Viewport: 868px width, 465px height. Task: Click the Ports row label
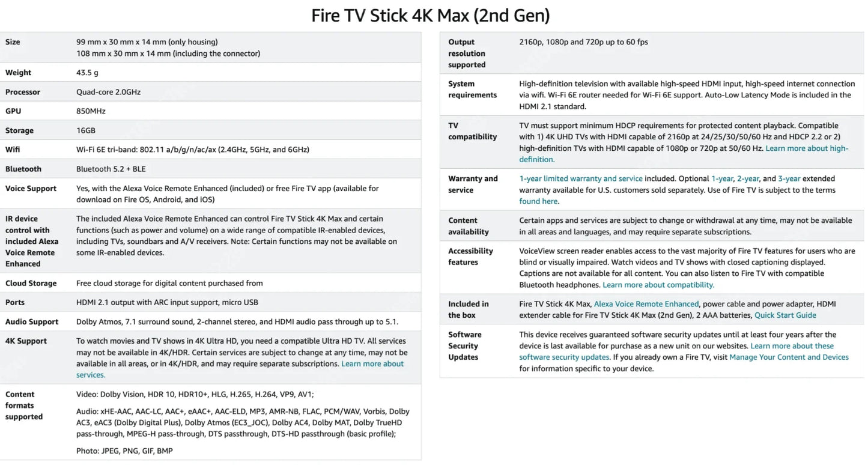pos(16,302)
